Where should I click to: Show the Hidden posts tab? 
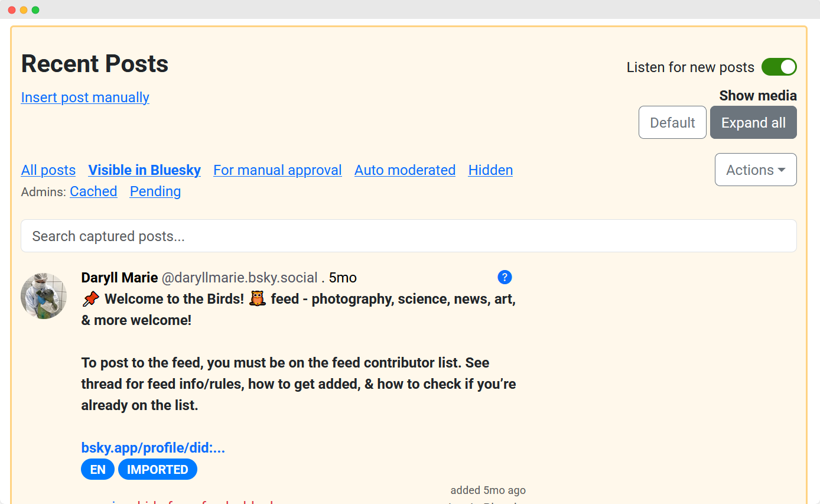pyautogui.click(x=490, y=170)
